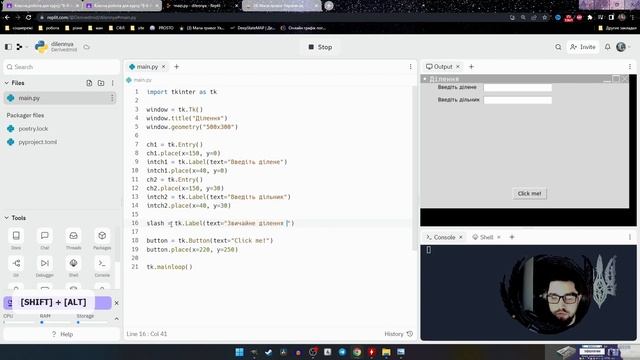Open Files panel options menu
The image size is (640, 360).
point(113,83)
